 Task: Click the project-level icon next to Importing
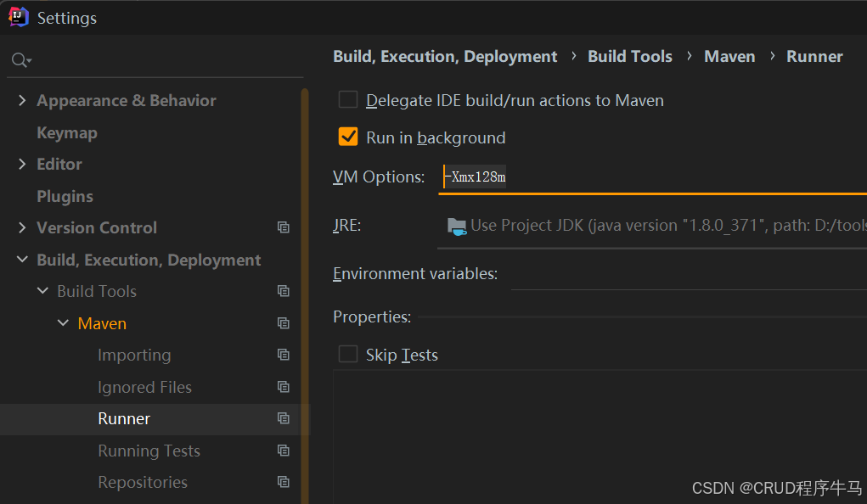pos(284,354)
